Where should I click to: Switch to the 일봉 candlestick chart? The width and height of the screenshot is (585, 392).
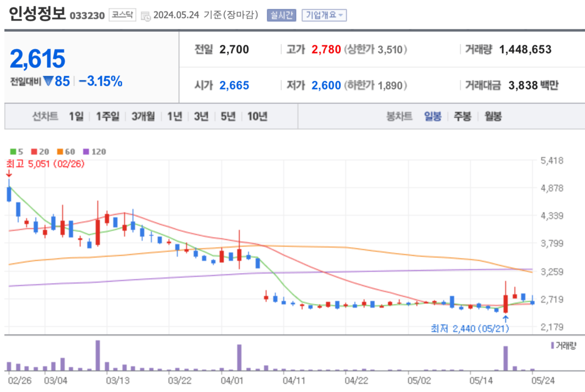(433, 116)
